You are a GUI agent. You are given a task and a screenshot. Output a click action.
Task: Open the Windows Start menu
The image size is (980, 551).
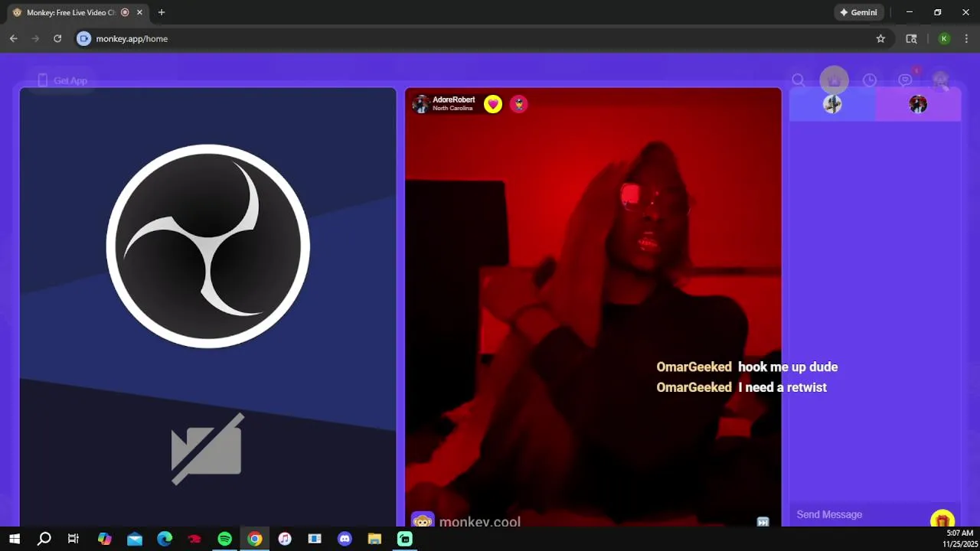[14, 539]
